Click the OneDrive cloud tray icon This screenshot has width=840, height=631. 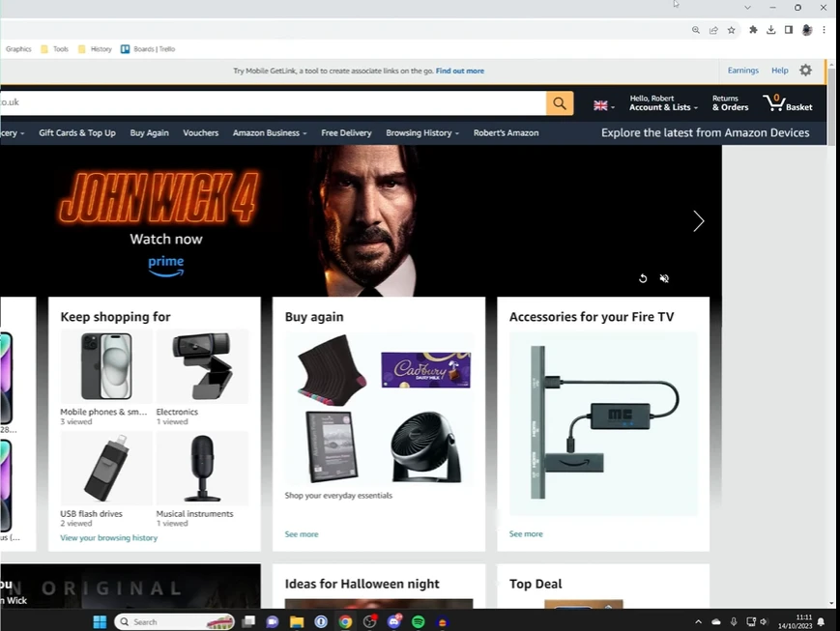(716, 622)
